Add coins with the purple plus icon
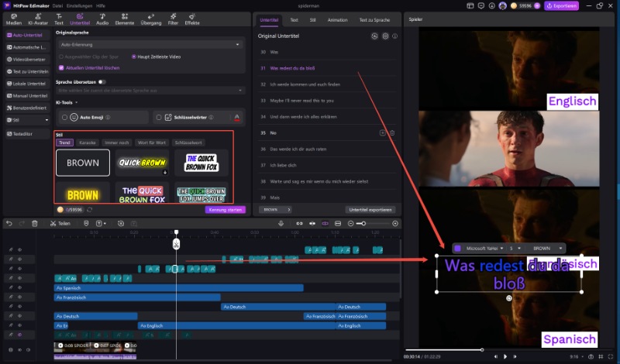 click(x=537, y=5)
